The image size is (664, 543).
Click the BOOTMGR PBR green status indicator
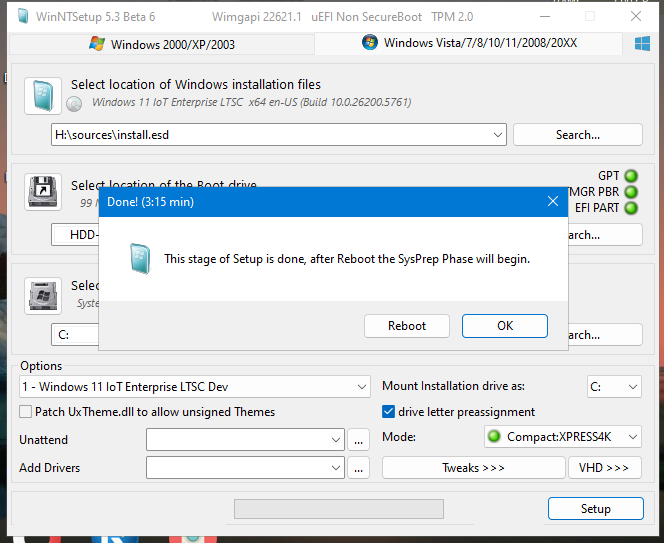click(x=631, y=192)
